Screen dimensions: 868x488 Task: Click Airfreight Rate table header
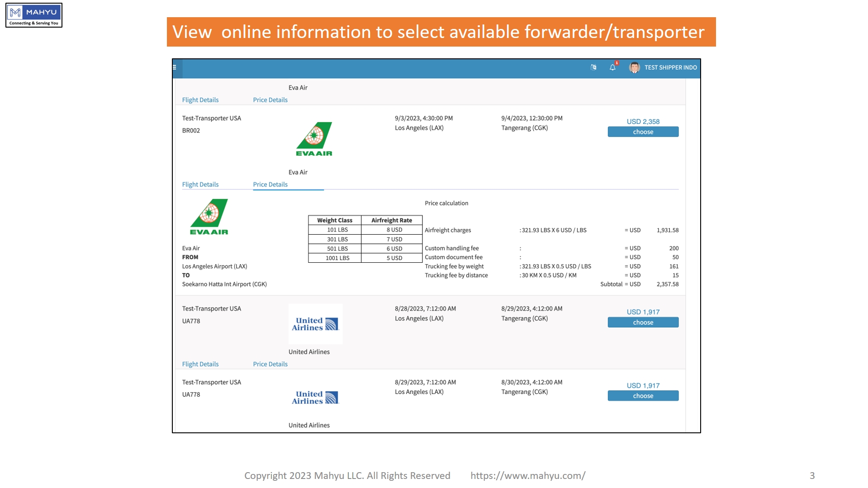(x=392, y=220)
